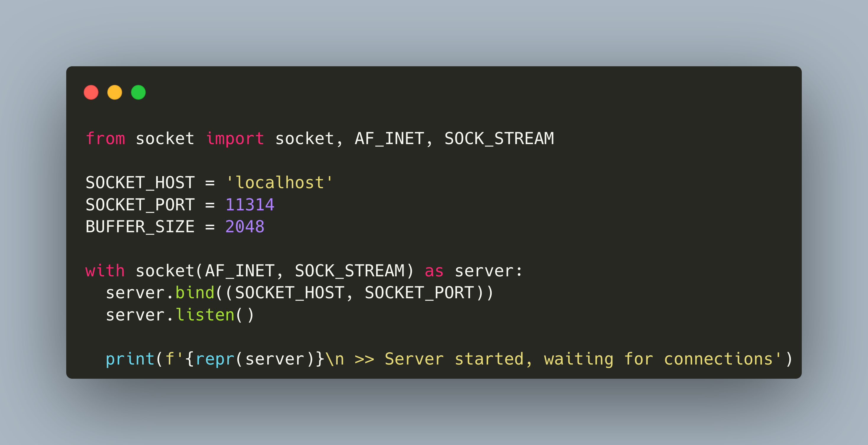Click the 'from' keyword on first line
The width and height of the screenshot is (868, 445).
[105, 138]
